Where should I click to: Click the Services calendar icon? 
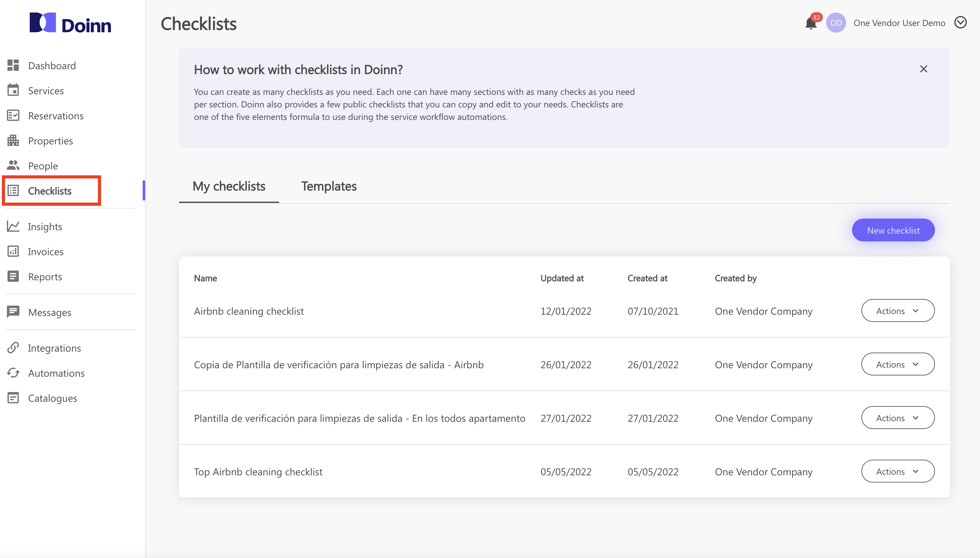13,90
